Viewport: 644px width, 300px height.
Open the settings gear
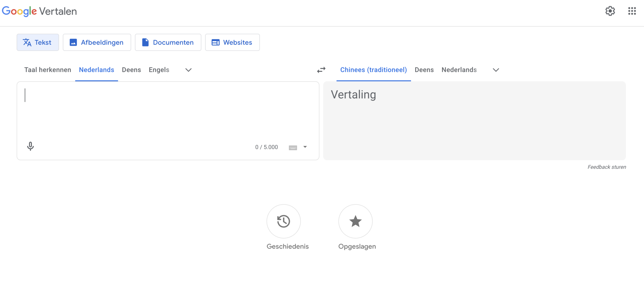pos(611,11)
